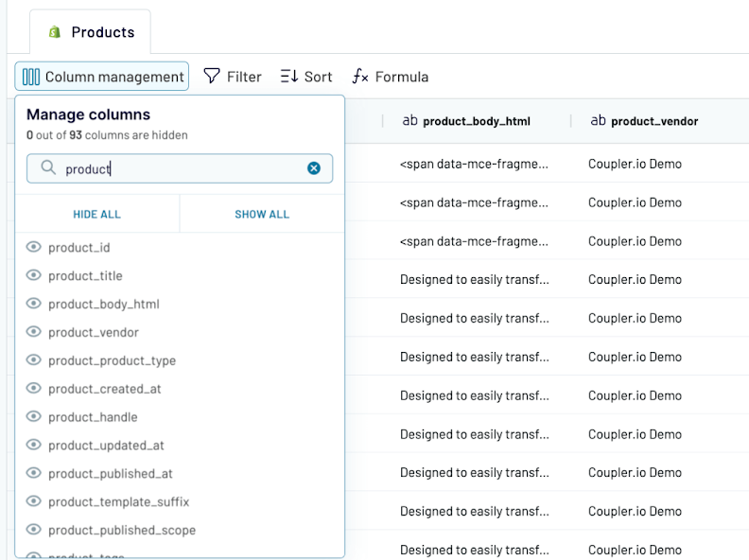Screen dimensions: 749x560
Task: Click the Formula fx icon
Action: pyautogui.click(x=360, y=76)
